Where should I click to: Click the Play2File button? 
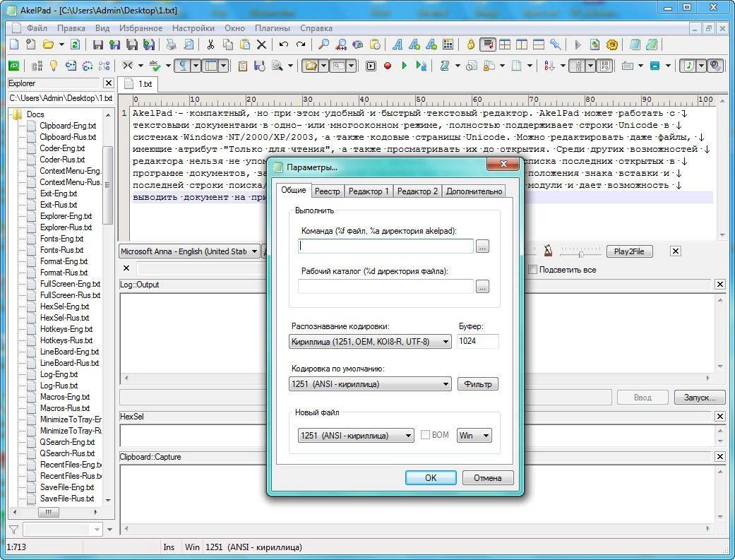coord(629,251)
